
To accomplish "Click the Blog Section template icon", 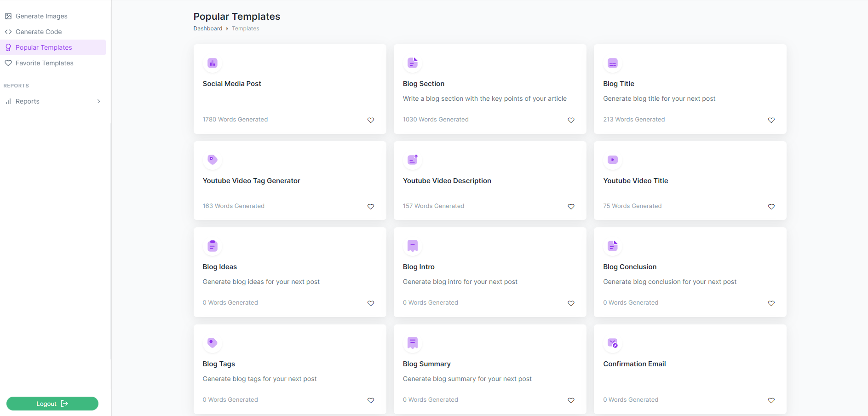I will [x=412, y=63].
